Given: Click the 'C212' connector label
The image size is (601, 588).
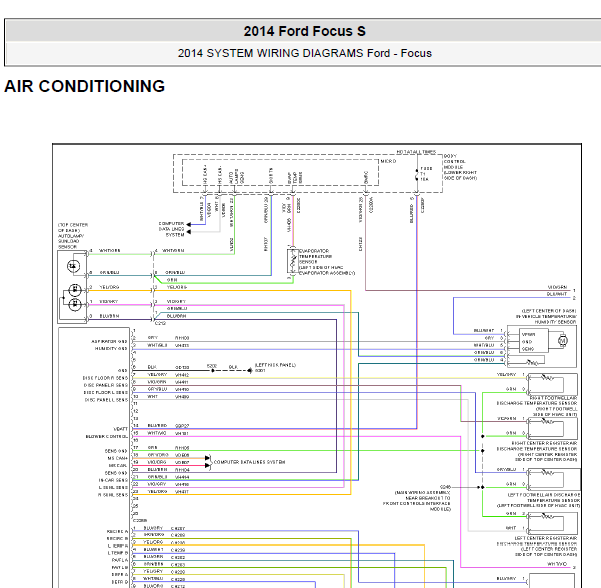Looking at the screenshot, I should 160,323.
